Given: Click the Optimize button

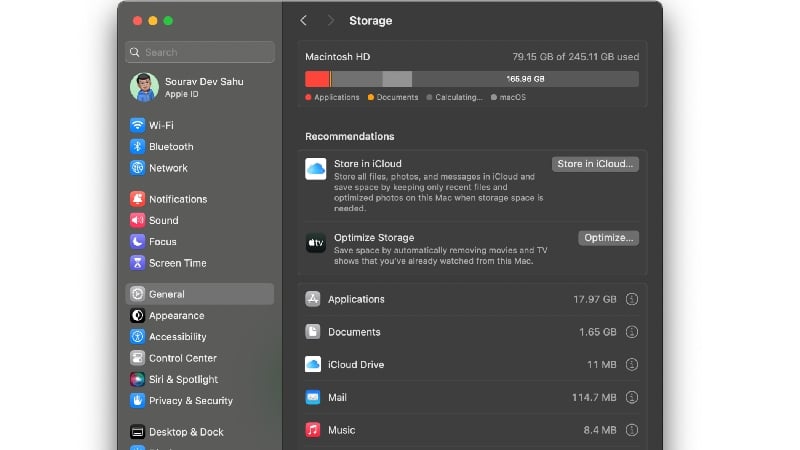Looking at the screenshot, I should pos(608,238).
